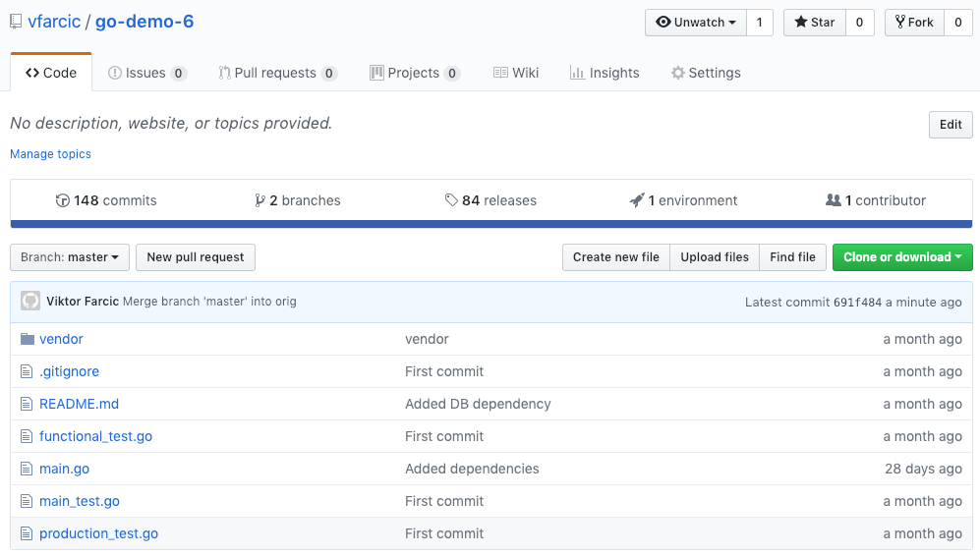Image resolution: width=980 pixels, height=556 pixels.
Task: Click 'Added DB dependency' commit message
Action: 478,404
